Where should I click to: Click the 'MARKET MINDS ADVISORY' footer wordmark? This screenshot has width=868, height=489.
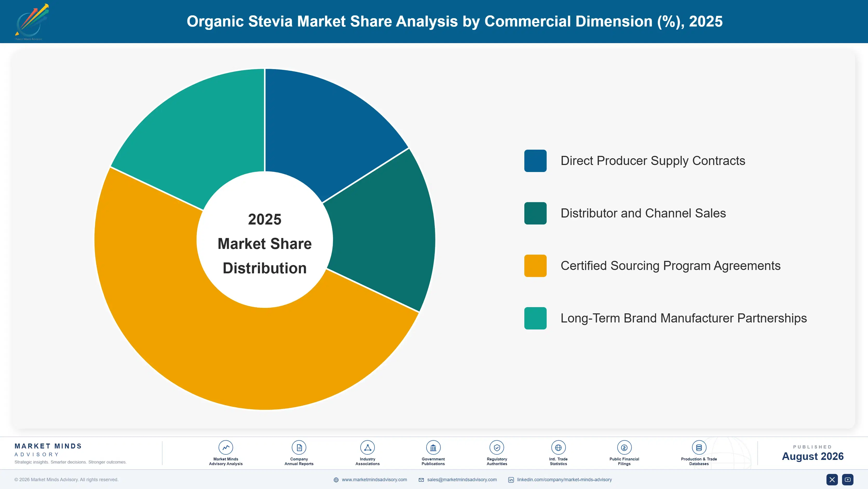click(48, 450)
